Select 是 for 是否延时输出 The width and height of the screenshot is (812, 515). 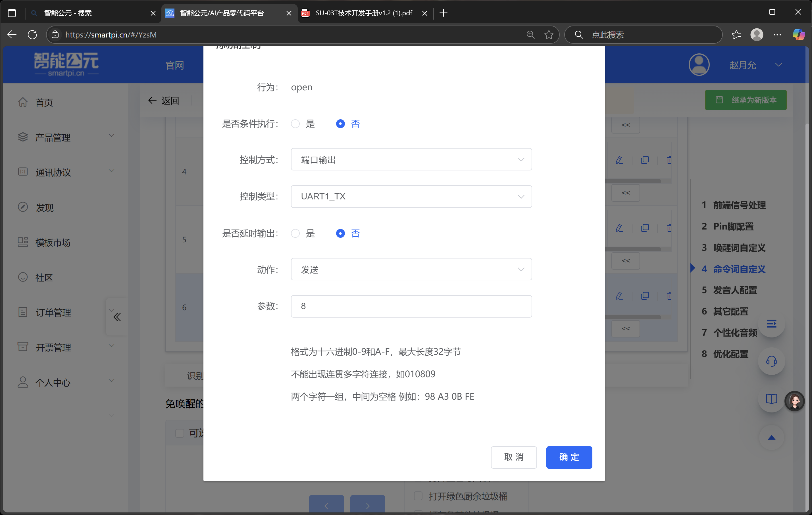pos(295,233)
